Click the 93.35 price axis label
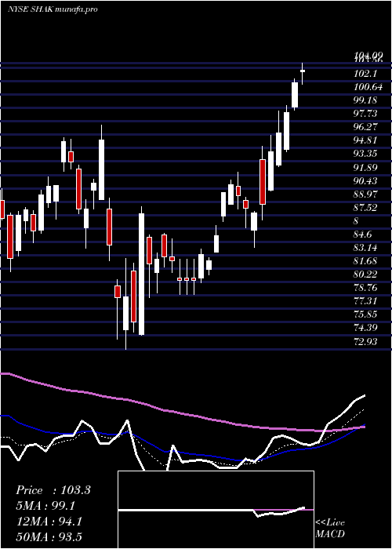392x549 pixels. click(365, 154)
